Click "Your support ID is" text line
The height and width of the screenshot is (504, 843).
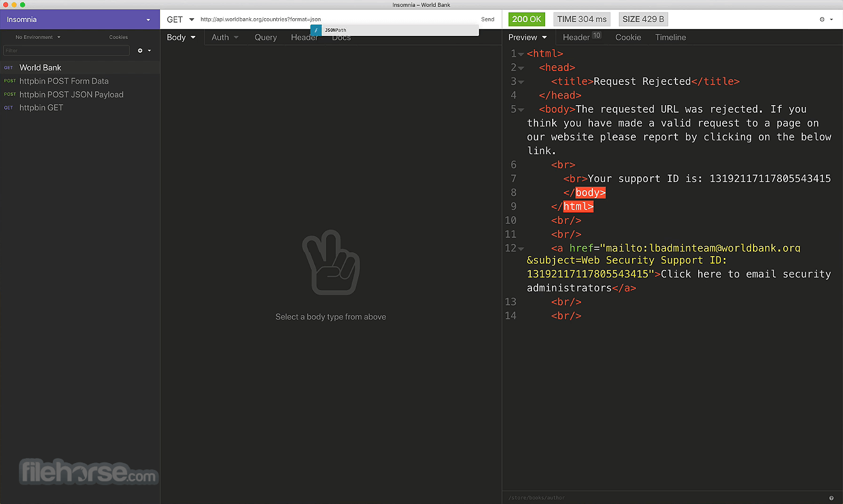pos(710,179)
